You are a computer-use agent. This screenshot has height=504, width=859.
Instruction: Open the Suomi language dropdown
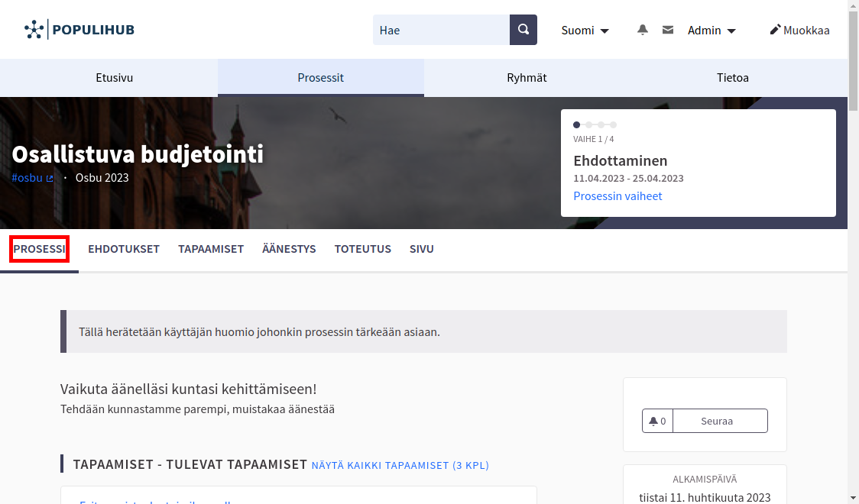point(585,31)
